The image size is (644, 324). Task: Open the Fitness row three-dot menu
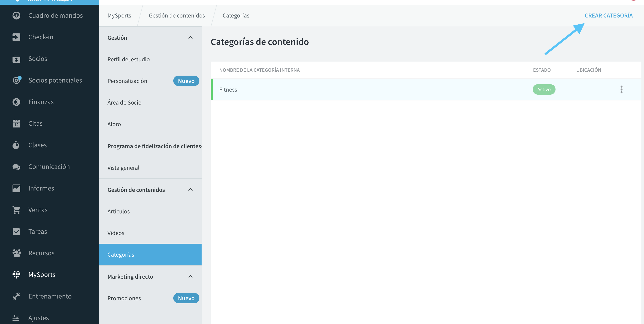[622, 90]
